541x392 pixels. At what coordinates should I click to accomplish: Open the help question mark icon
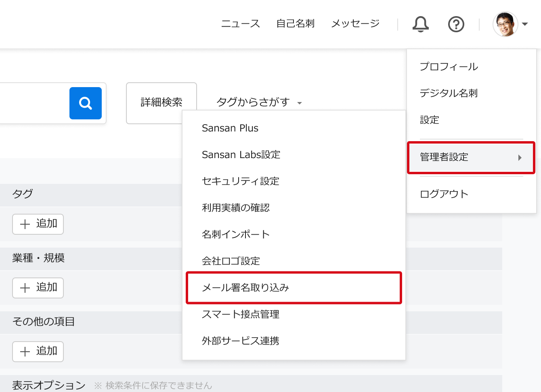(x=456, y=24)
